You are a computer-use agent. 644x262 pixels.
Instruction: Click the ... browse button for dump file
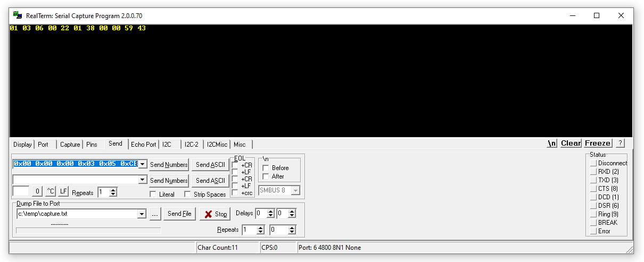click(155, 214)
